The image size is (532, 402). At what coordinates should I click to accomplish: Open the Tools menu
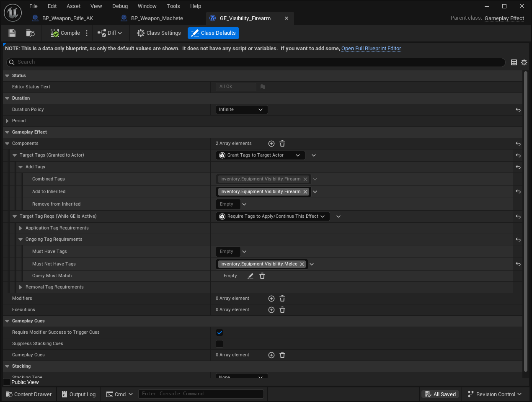click(173, 6)
